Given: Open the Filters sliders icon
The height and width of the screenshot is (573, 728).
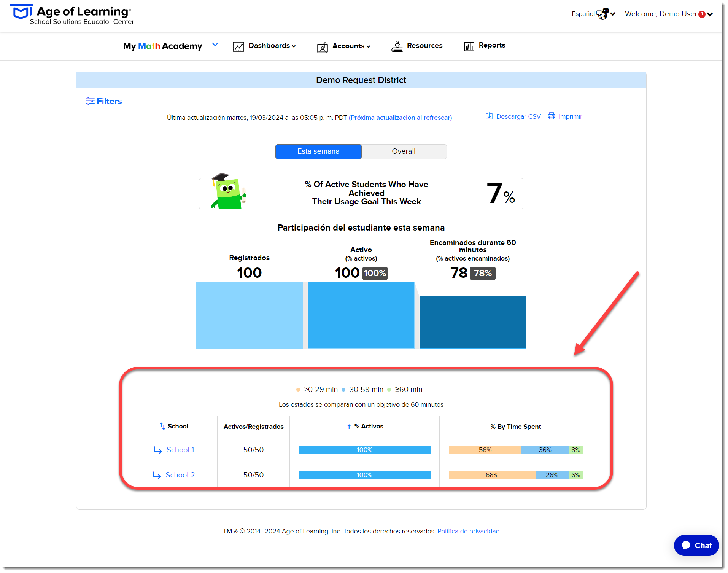Looking at the screenshot, I should point(90,101).
